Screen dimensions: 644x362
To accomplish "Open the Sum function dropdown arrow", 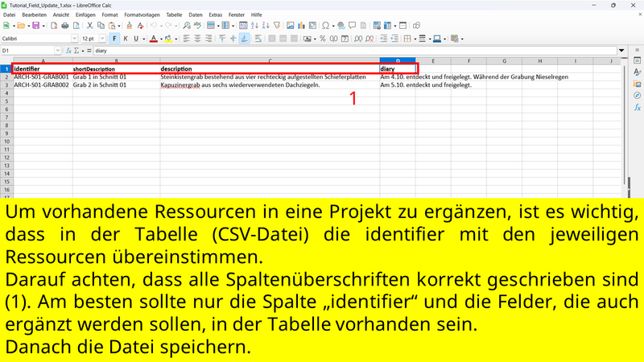I will tap(83, 51).
